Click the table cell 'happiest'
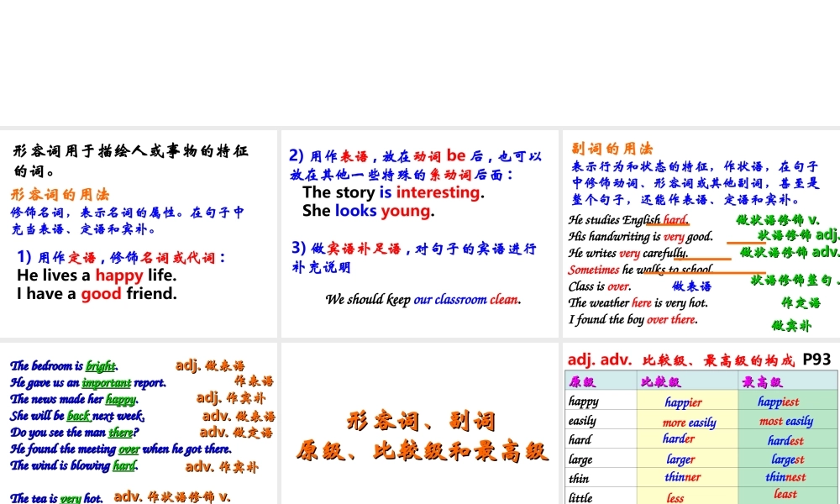 point(778,402)
